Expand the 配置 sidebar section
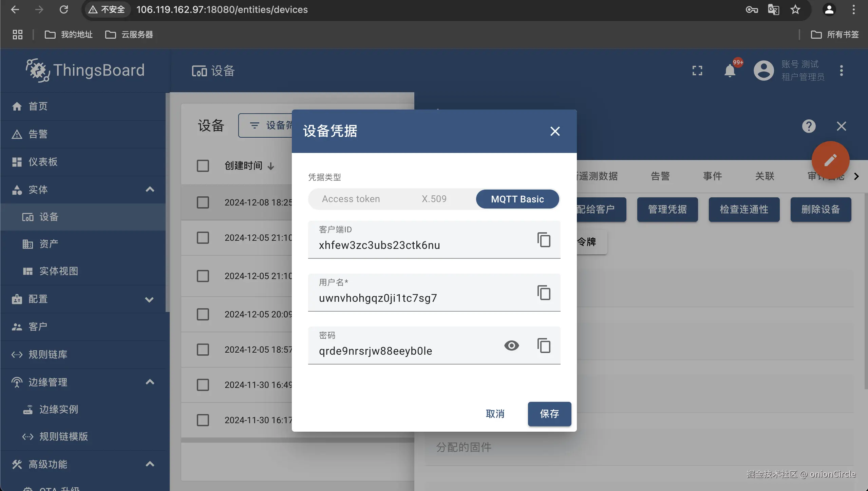 click(x=149, y=299)
